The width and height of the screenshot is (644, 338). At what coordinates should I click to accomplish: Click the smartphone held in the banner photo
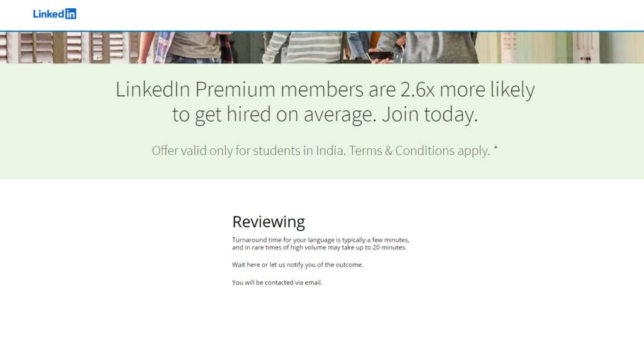(x=380, y=55)
